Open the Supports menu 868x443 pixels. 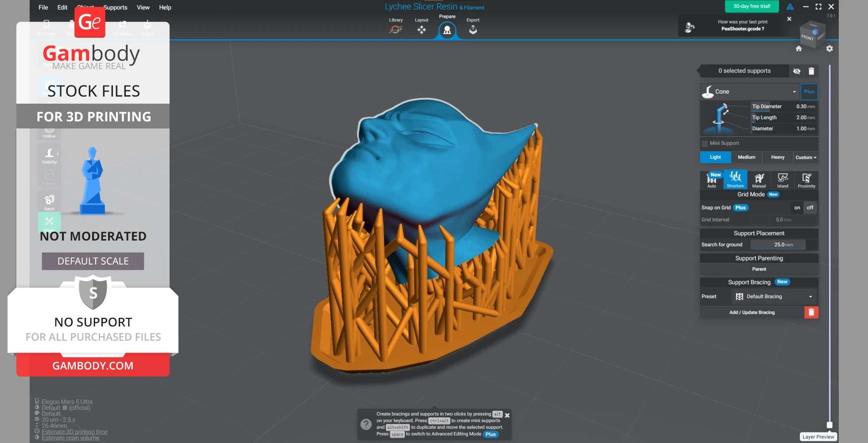pyautogui.click(x=115, y=8)
